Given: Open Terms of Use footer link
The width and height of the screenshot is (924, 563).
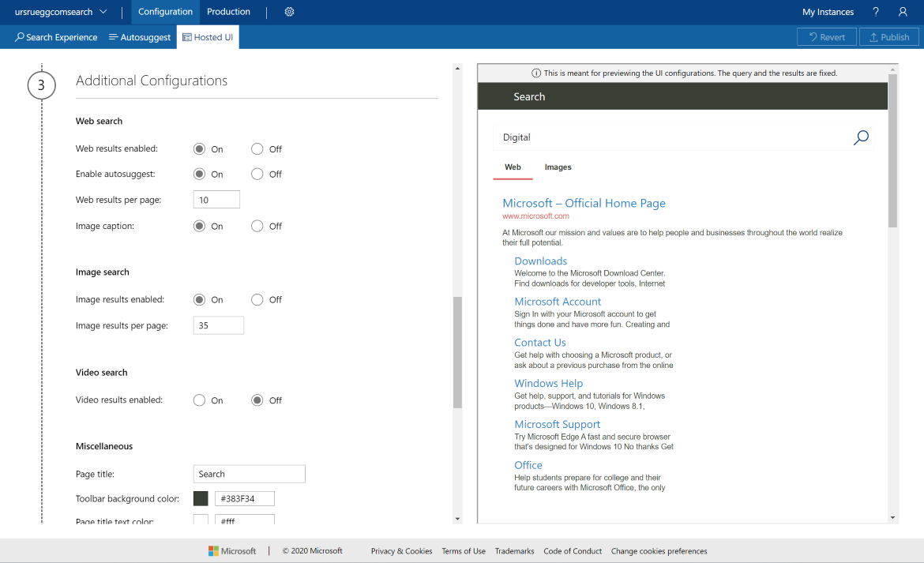Looking at the screenshot, I should pos(464,551).
